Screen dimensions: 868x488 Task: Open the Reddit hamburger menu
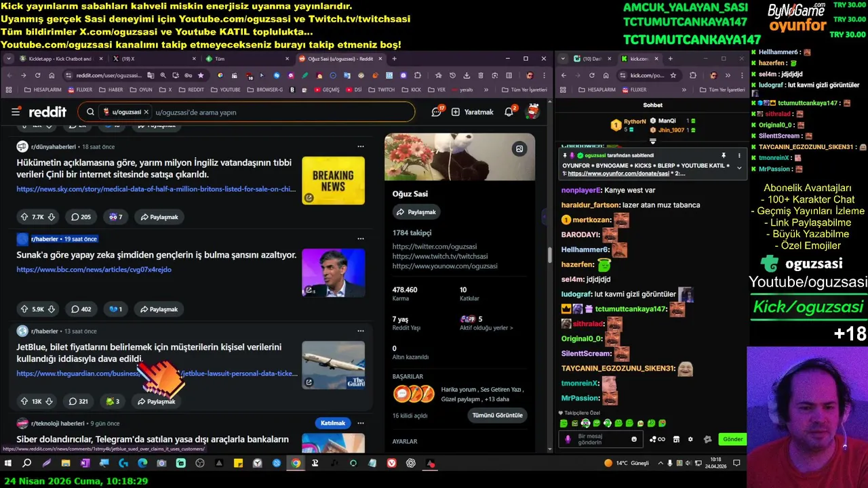[16, 112]
